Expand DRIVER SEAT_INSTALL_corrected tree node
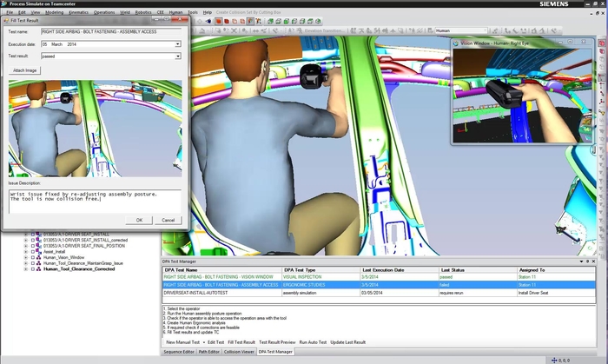 click(26, 240)
